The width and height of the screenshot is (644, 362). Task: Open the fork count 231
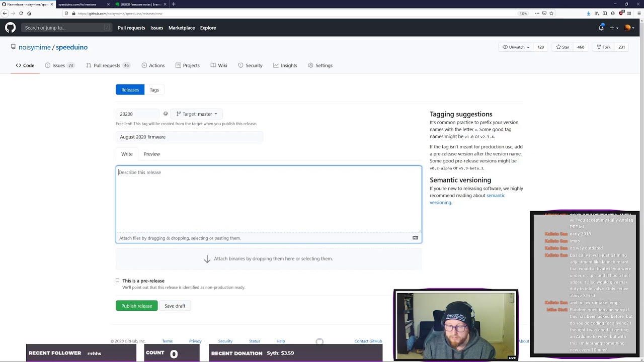[x=621, y=47]
